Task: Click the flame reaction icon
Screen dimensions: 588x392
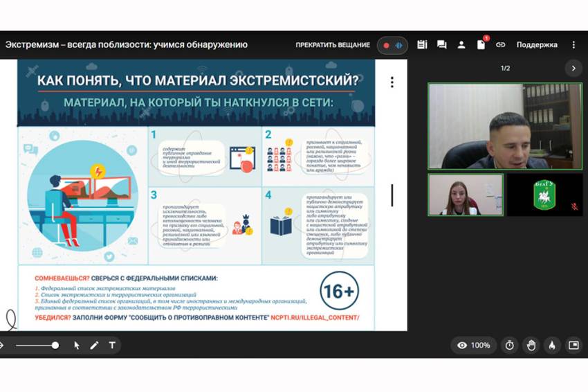Action: 552,346
